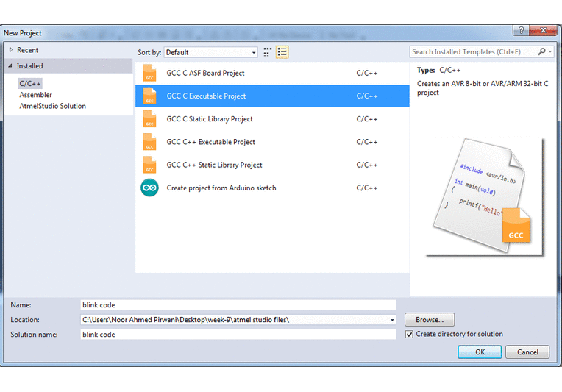Click the GCC C Static Library Project icon
Image resolution: width=562 pixels, height=392 pixels.
click(149, 119)
